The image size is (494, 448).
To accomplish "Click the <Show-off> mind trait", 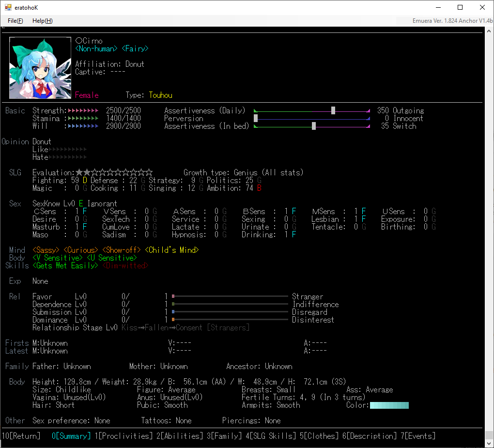I will [122, 250].
